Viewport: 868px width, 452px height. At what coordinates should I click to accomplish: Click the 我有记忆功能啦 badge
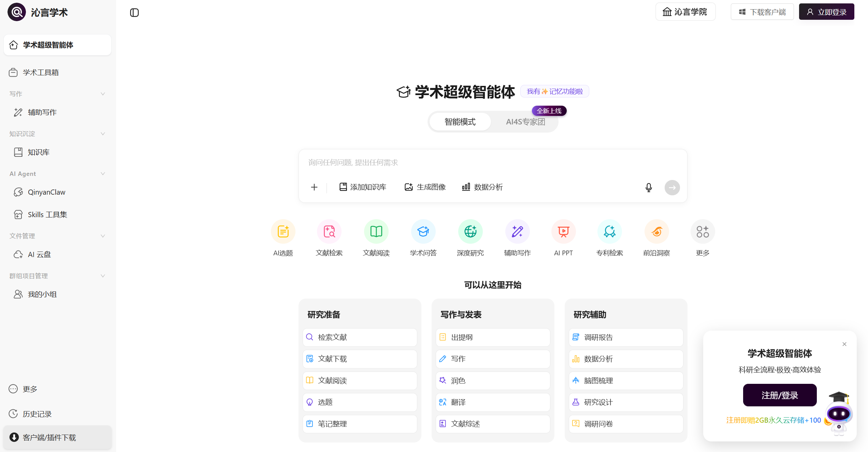(x=554, y=91)
